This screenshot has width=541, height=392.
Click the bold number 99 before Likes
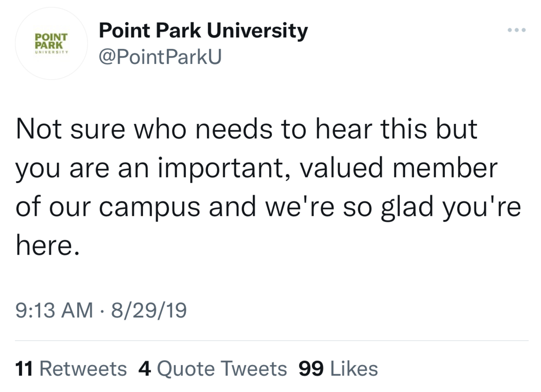[x=311, y=369]
